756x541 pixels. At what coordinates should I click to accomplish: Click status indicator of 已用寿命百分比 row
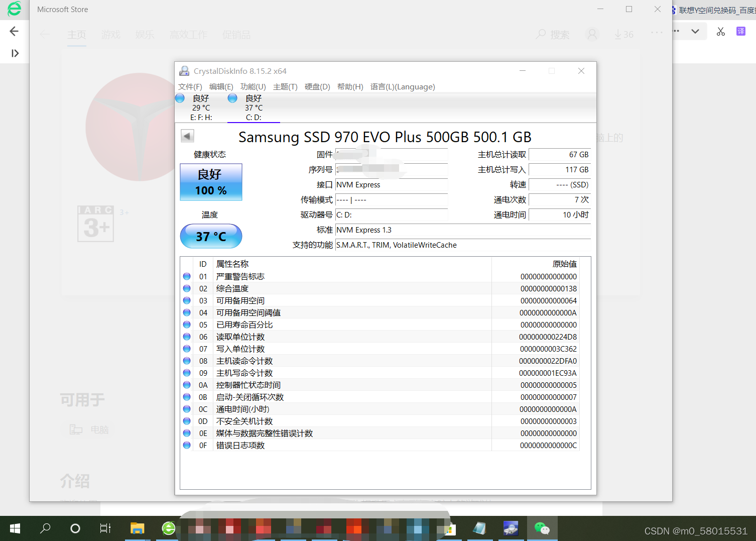[187, 324]
